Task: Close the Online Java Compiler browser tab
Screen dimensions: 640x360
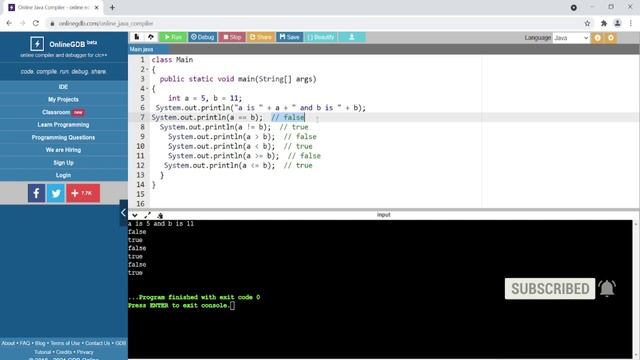Action: coord(97,7)
